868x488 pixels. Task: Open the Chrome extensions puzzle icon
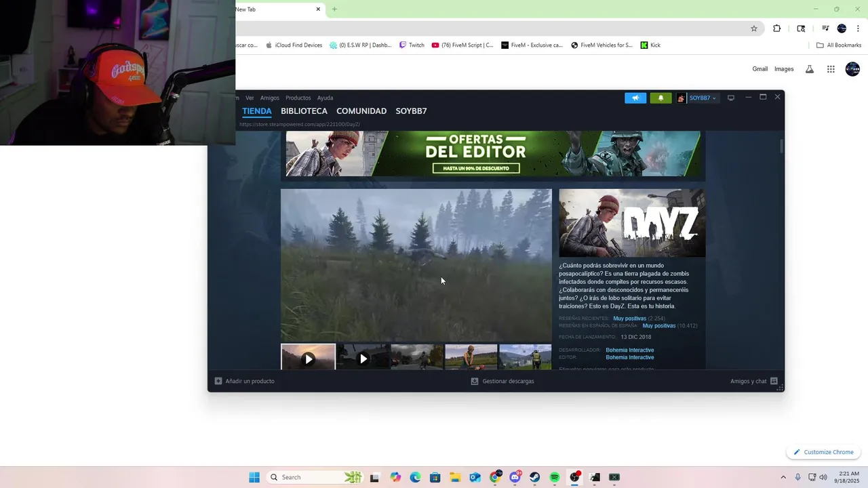[777, 28]
